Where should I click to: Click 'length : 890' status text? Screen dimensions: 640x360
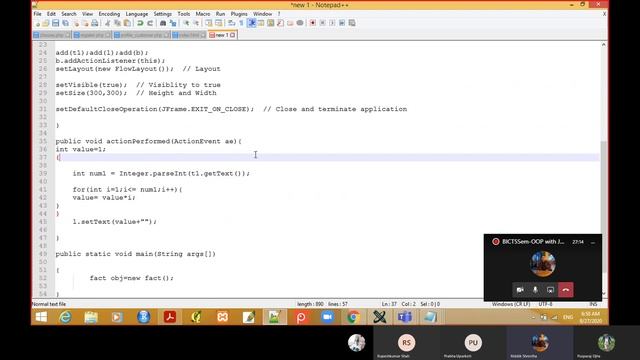(310, 304)
